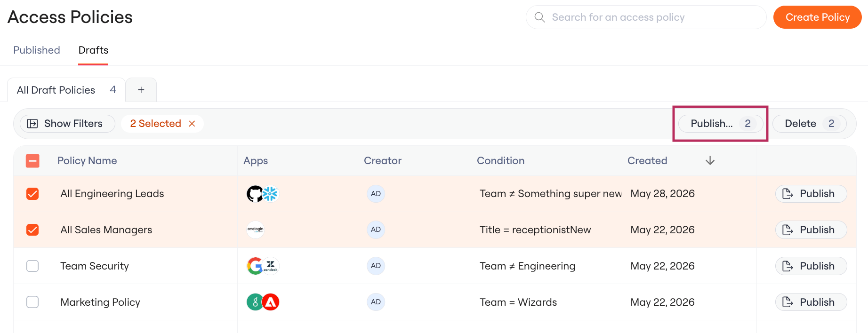The image size is (868, 333).
Task: Select the Drafts tab
Action: coord(93,50)
